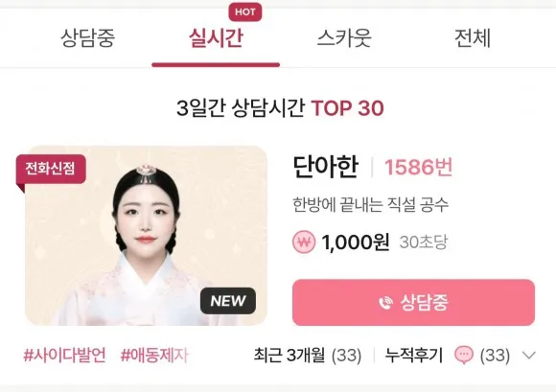Click the phone icon in 상담중 button

coord(385,303)
